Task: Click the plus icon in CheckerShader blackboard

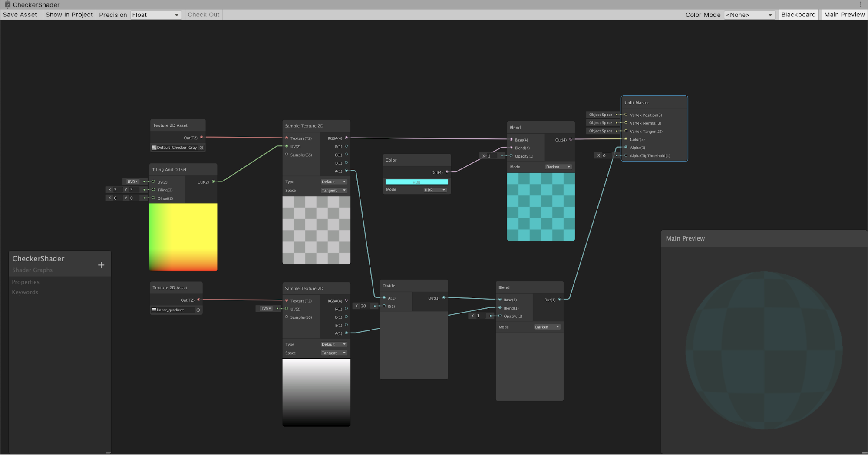Action: pyautogui.click(x=101, y=265)
